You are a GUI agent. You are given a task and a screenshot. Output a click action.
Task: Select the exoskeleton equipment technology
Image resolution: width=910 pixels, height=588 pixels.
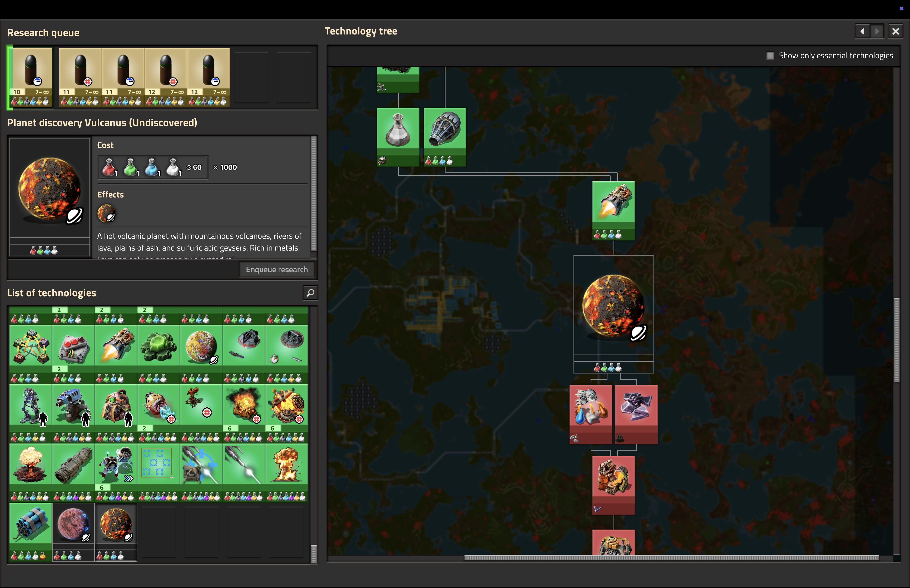31,413
